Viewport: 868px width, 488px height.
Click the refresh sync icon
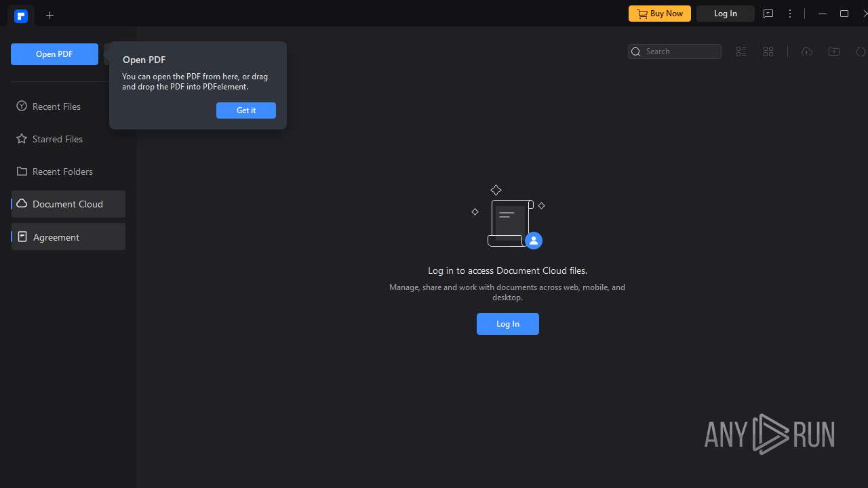[861, 52]
